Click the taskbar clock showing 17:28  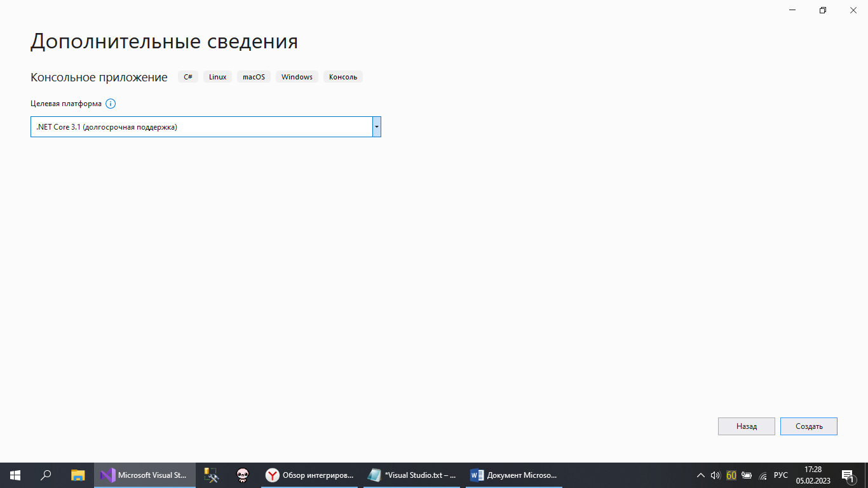tap(813, 475)
